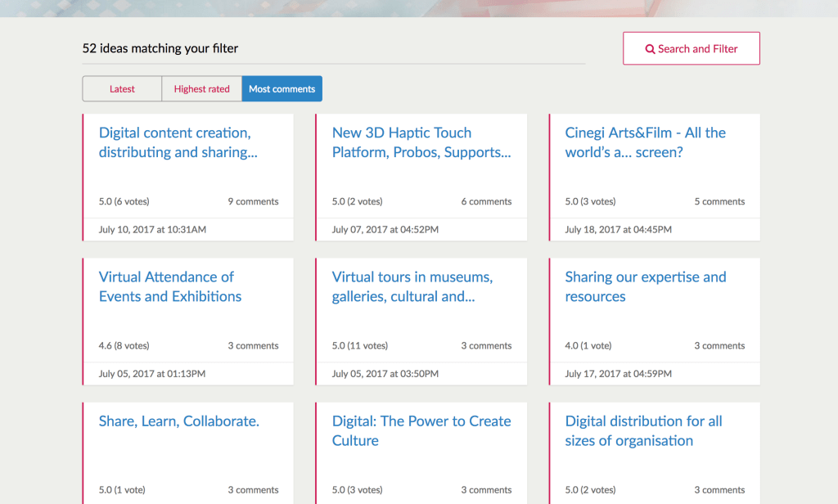Click the '4.6 (8 votes)' rating
Screen dimensions: 838x504
tap(124, 346)
